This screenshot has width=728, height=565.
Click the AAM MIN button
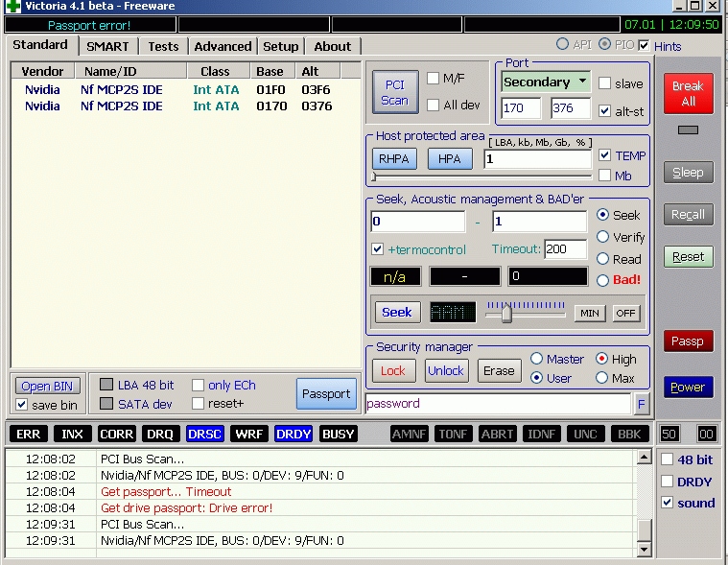tap(590, 314)
